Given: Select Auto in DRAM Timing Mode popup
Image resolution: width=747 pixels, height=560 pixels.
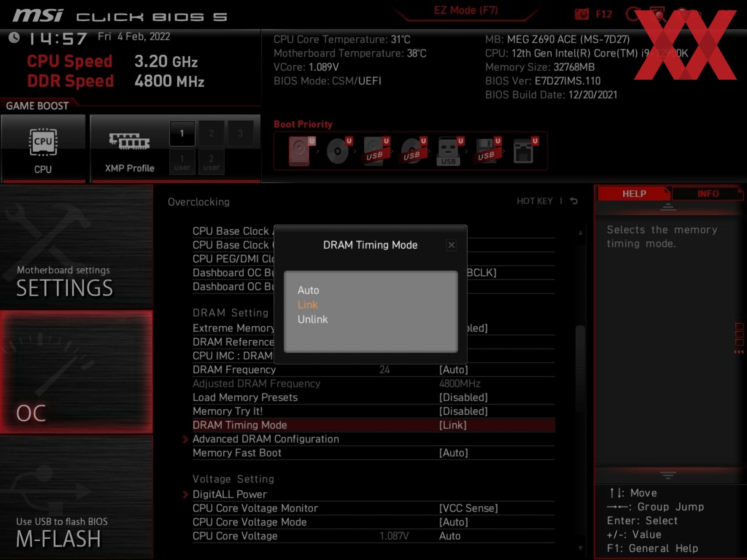Looking at the screenshot, I should click(x=308, y=290).
